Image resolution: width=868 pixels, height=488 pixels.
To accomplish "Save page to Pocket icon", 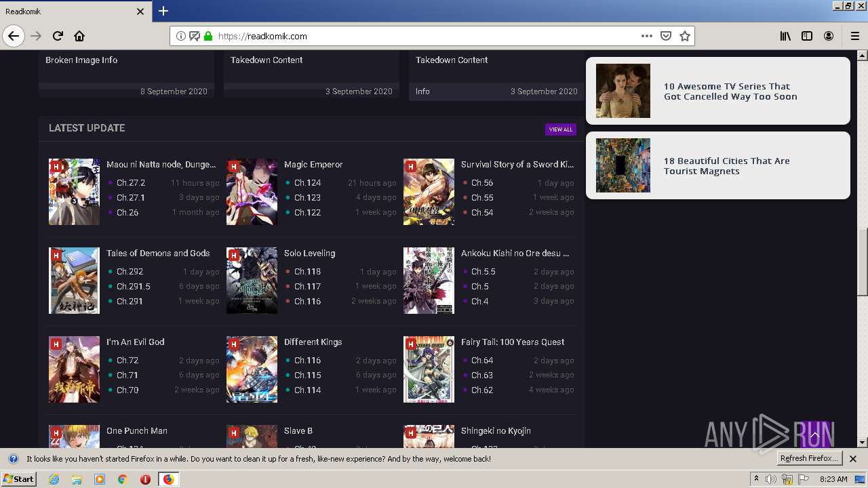I will pos(666,36).
